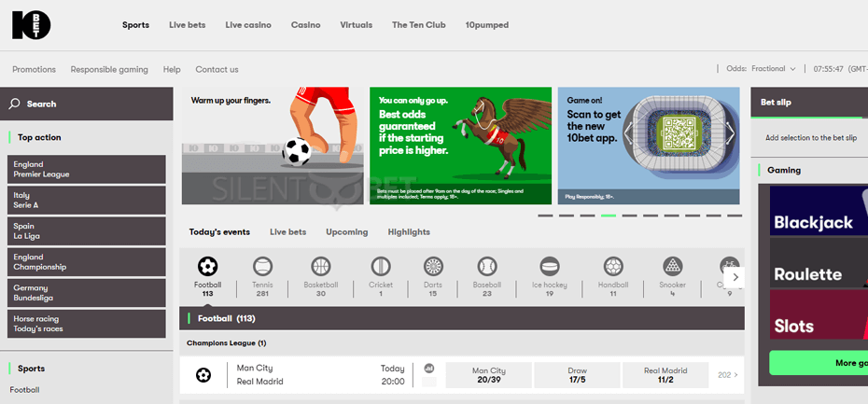The image size is (868, 404).
Task: Select the Baseball sport icon
Action: [487, 267]
